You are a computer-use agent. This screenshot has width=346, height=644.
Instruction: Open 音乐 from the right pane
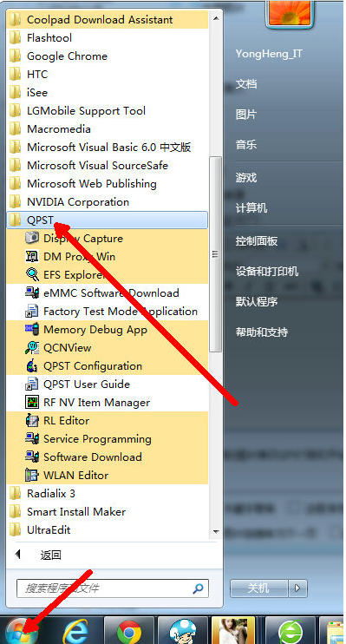coord(246,145)
